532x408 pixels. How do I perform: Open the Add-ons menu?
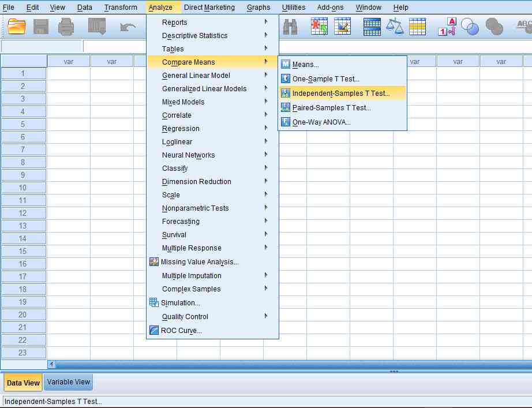(x=330, y=7)
